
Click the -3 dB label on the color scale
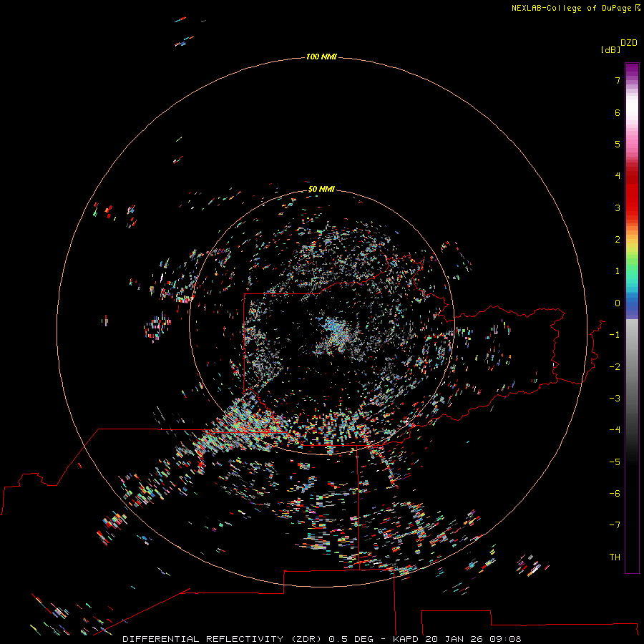click(x=615, y=399)
